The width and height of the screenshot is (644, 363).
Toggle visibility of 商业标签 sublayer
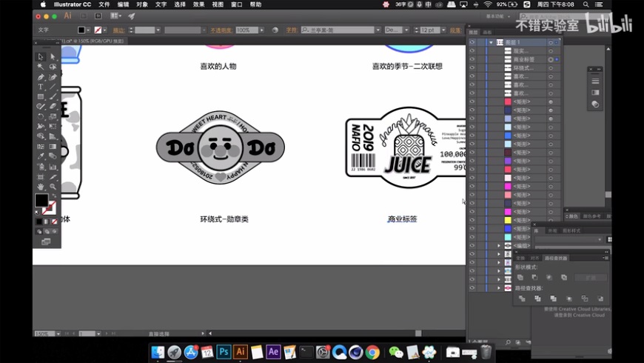coord(472,59)
